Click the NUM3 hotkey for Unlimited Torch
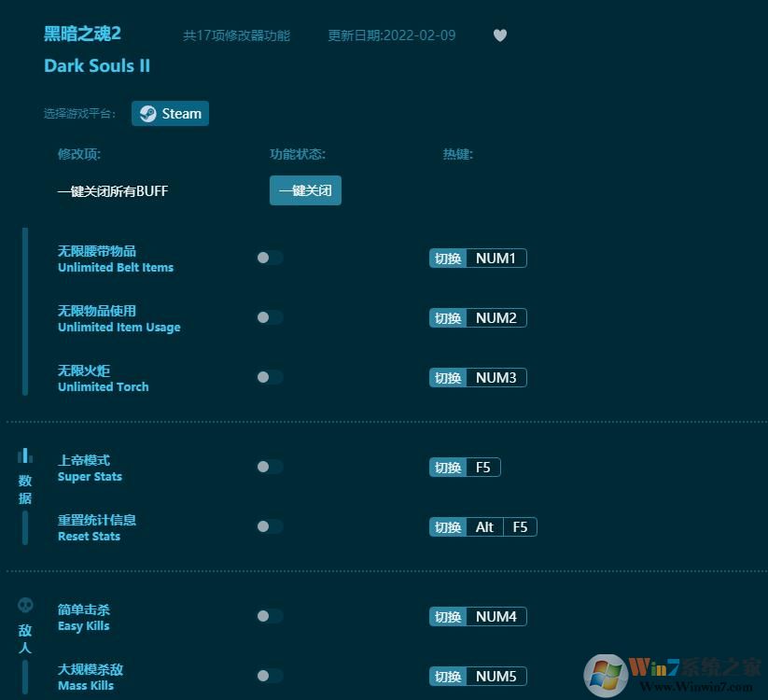 click(x=496, y=377)
